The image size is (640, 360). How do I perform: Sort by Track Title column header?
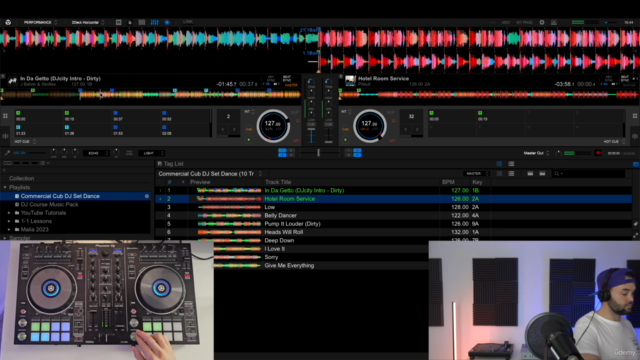(x=278, y=182)
